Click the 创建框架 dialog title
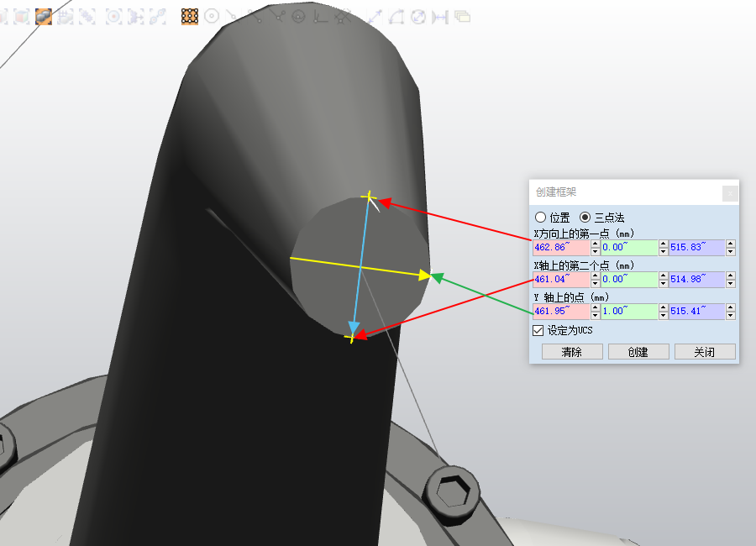 [x=556, y=192]
